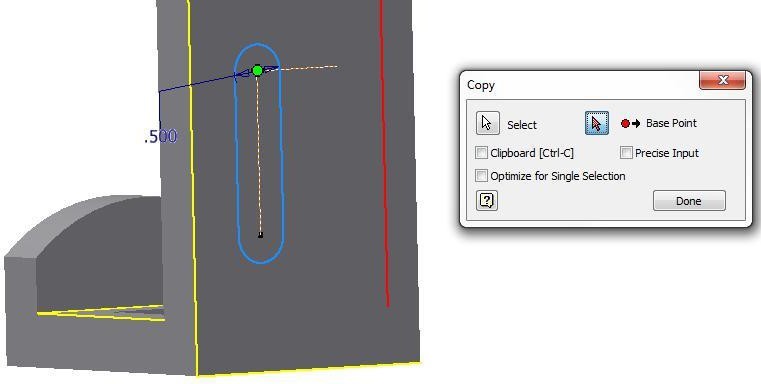Open the Copy dialog help icon
761x384 pixels.
pos(487,200)
